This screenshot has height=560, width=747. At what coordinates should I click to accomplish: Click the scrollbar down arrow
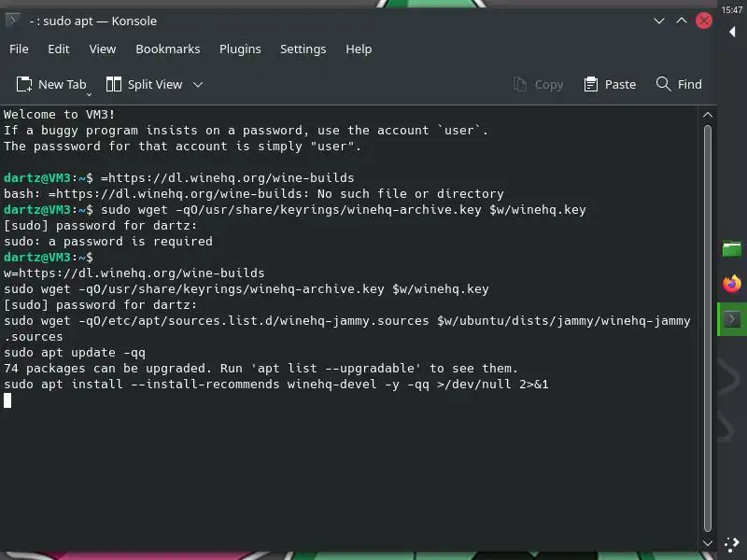pos(708,543)
